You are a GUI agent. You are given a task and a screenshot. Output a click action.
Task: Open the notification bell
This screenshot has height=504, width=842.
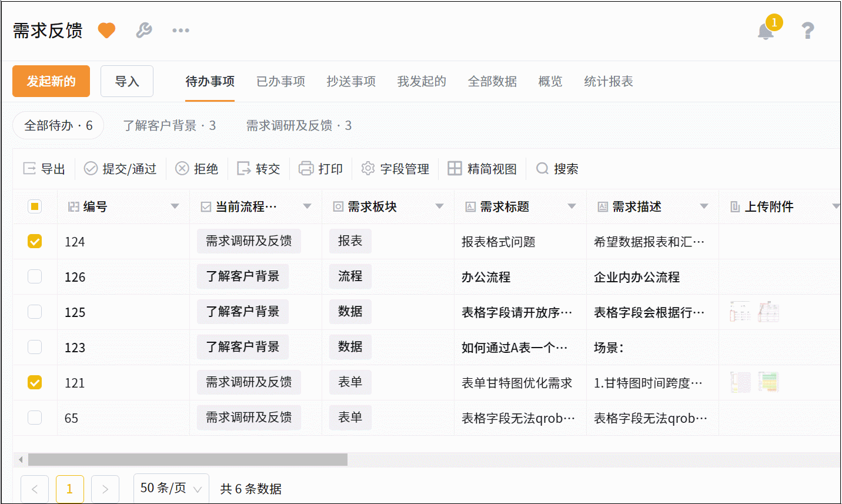pos(766,31)
